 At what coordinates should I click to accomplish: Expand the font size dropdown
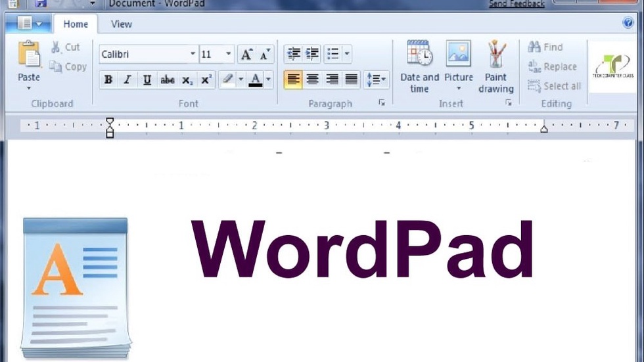click(x=228, y=55)
